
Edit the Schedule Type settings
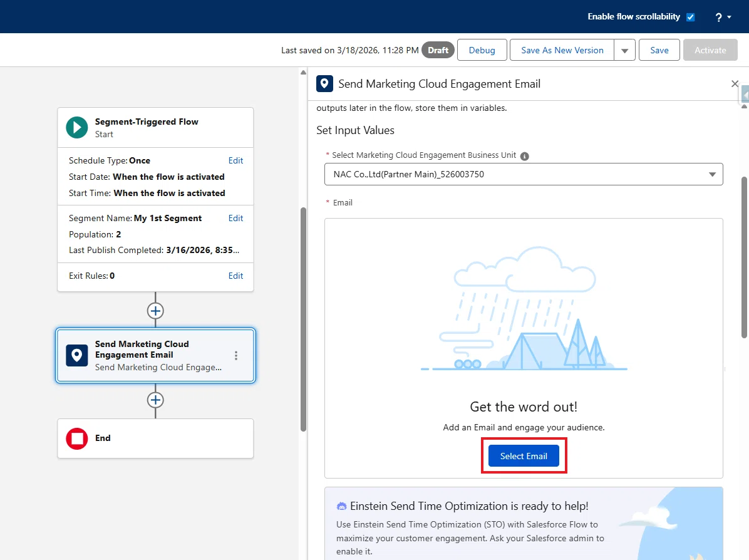[235, 160]
